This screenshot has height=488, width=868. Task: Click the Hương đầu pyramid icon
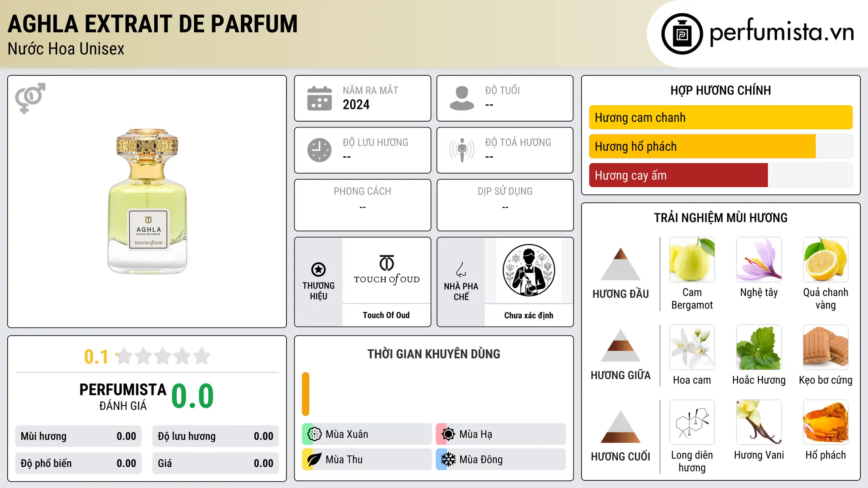[x=620, y=264]
